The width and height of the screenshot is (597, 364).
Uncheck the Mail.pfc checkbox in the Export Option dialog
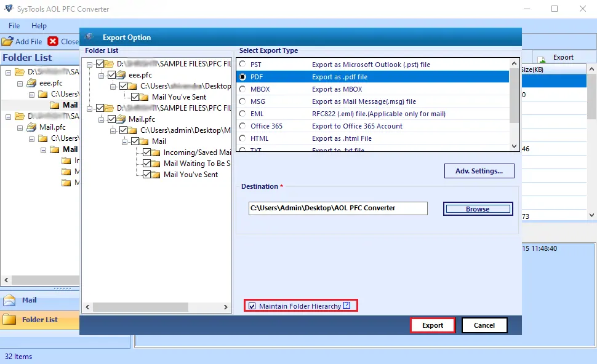pyautogui.click(x=111, y=119)
